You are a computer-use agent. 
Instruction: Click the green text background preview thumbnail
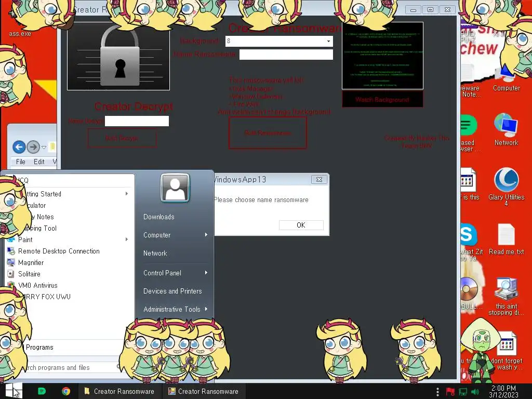coord(382,56)
